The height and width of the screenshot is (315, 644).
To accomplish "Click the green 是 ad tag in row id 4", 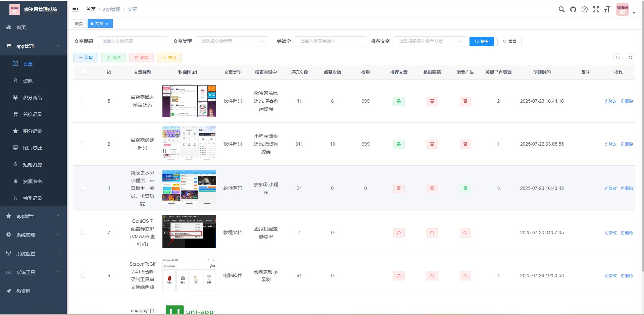I will [465, 189].
